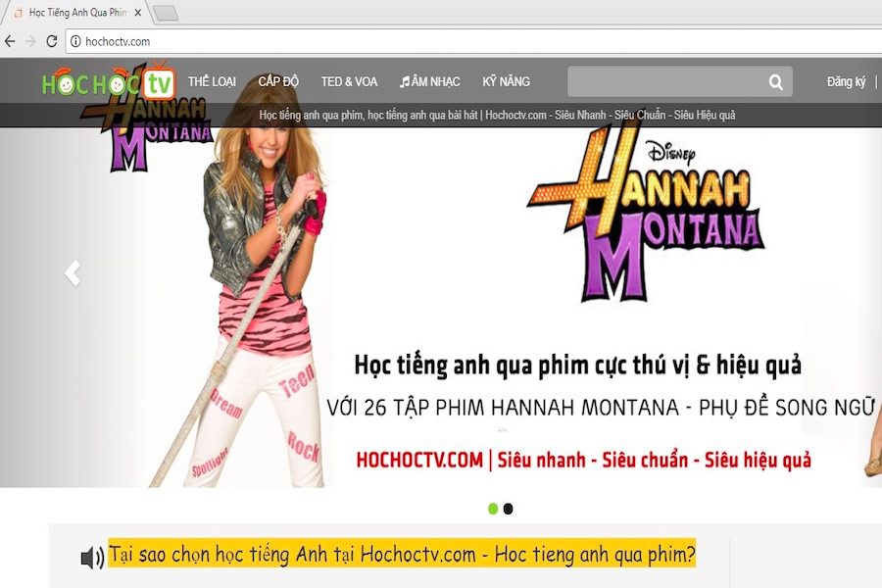Open the THỂ LOẠI menu
The width and height of the screenshot is (882, 588).
(212, 81)
